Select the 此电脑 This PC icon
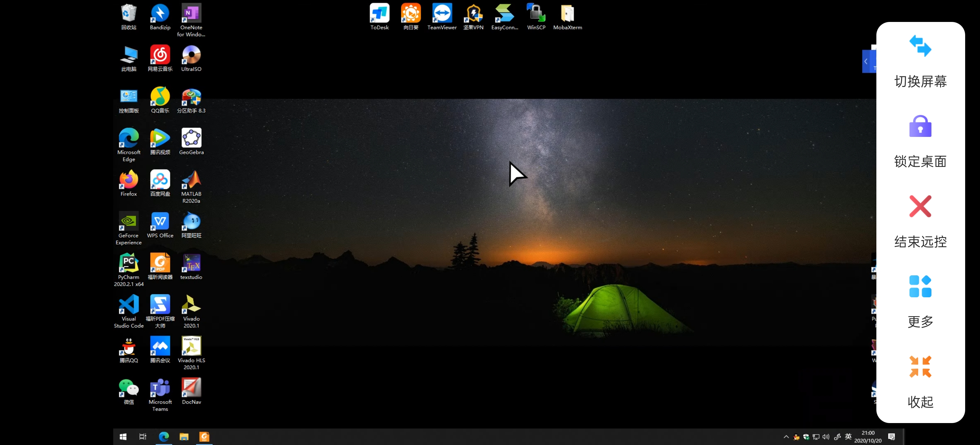Screen dimensions: 980x445 [129, 58]
